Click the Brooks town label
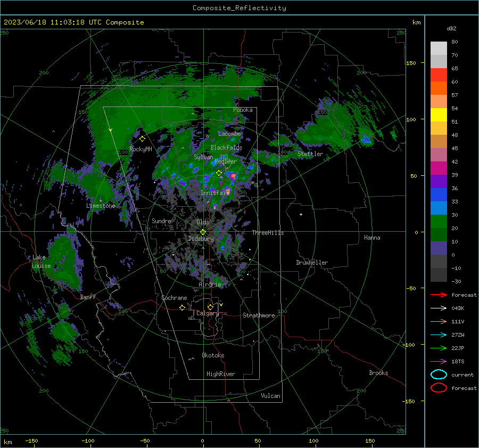This screenshot has width=479, height=448. point(378,373)
